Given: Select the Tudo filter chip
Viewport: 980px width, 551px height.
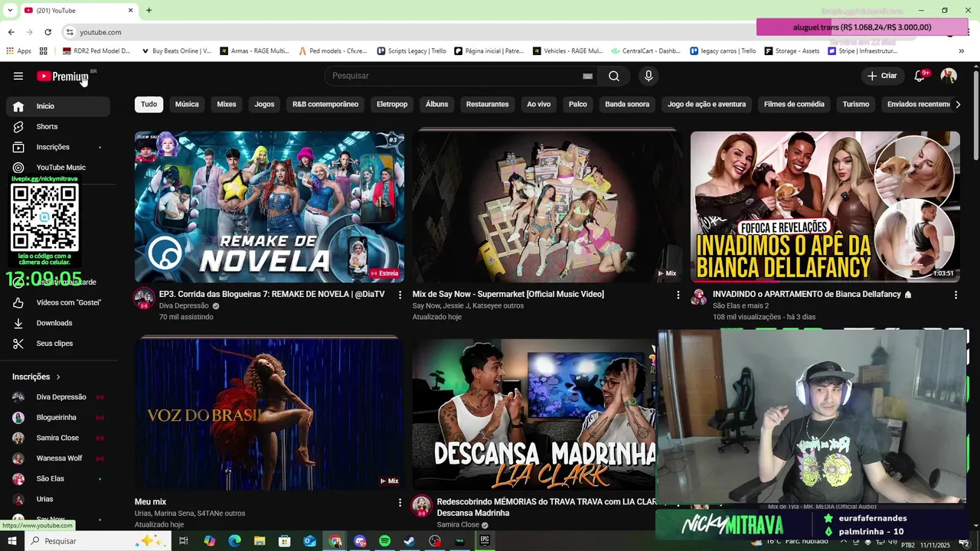Looking at the screenshot, I should pyautogui.click(x=149, y=104).
